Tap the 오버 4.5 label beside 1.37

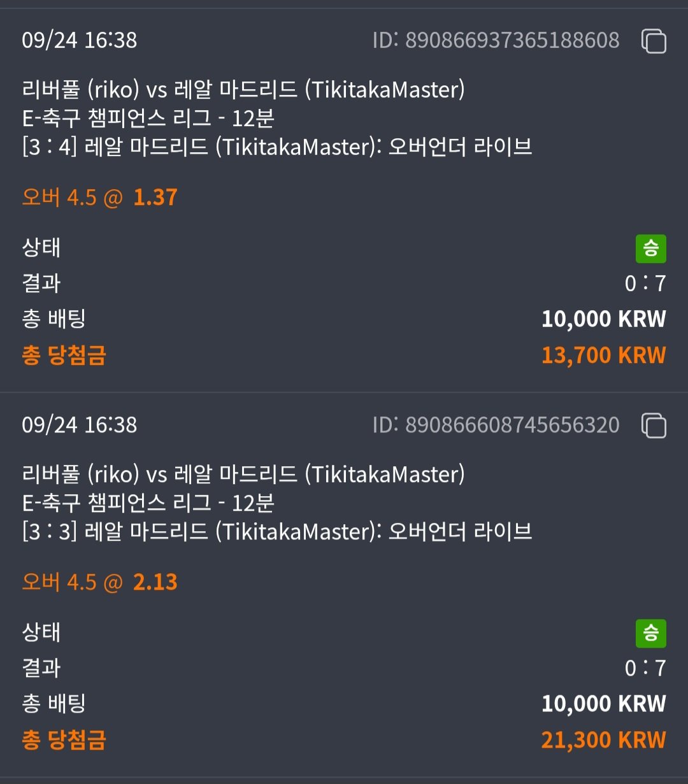tap(59, 197)
